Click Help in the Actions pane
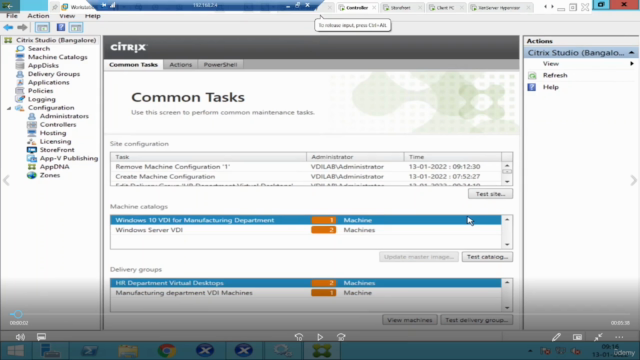Screen dimensions: 640x360 [550, 87]
